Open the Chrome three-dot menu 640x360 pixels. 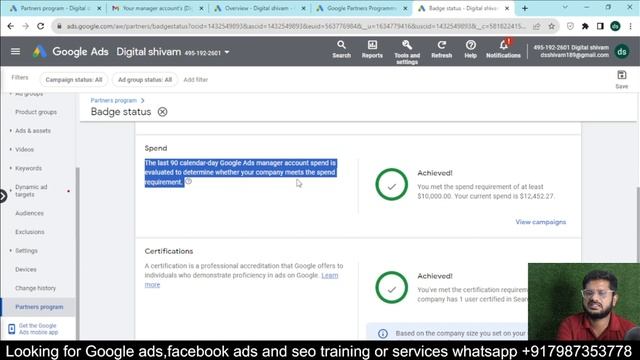pos(630,26)
